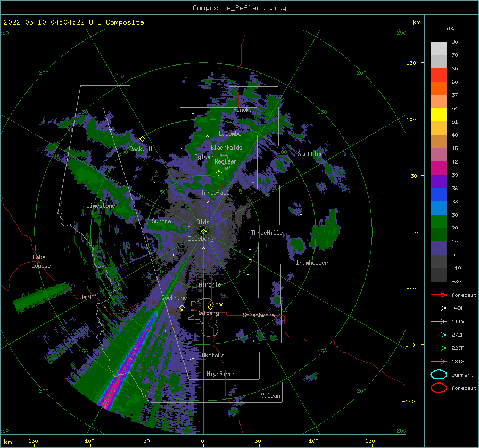This screenshot has width=479, height=448.
Task: Click the red forecast ellipse icon
Action: [x=439, y=388]
